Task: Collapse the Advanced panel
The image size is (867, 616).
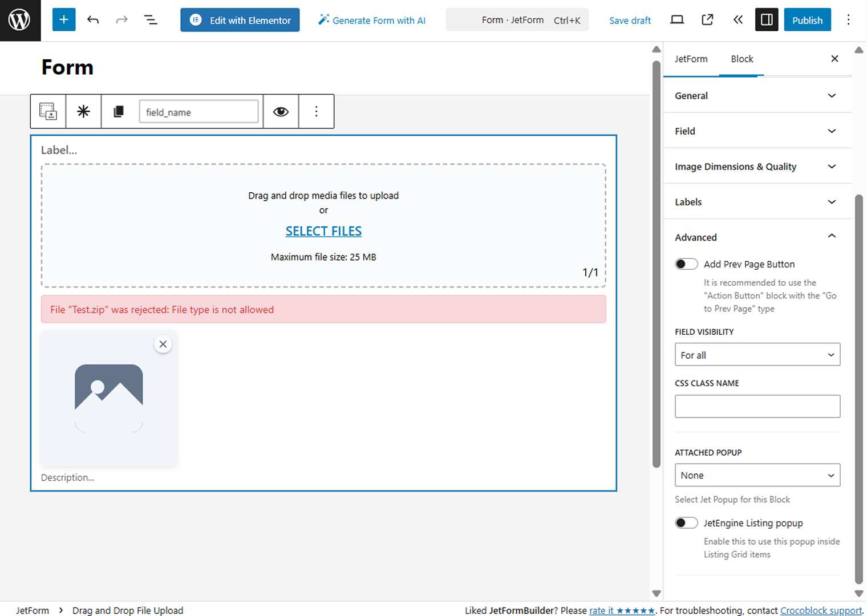Action: point(757,237)
